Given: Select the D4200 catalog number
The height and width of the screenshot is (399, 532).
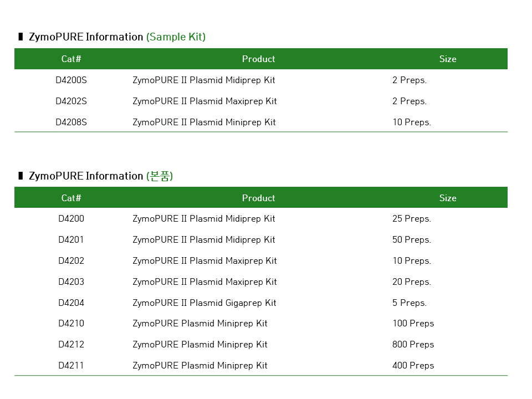Looking at the screenshot, I should click(x=71, y=219).
